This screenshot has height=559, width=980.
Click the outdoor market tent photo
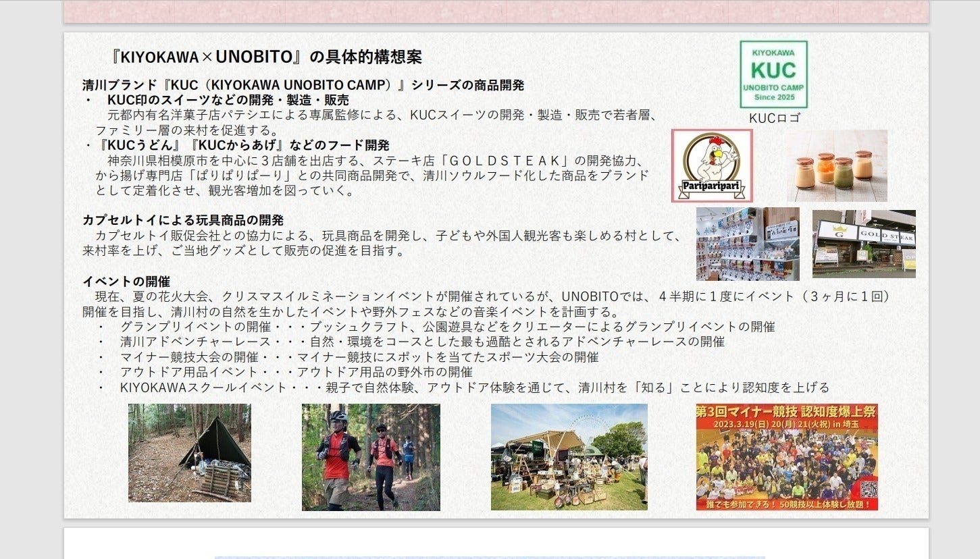569,457
